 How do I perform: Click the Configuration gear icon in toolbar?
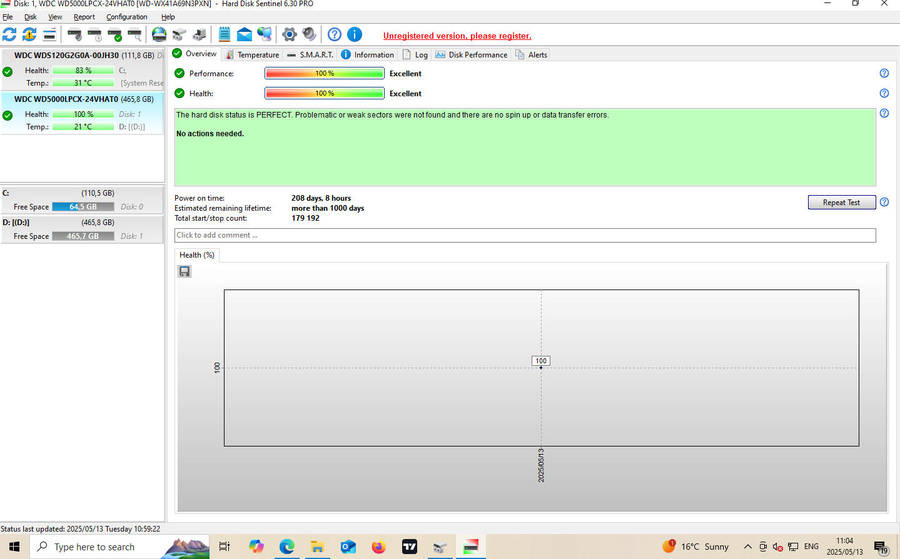289,35
